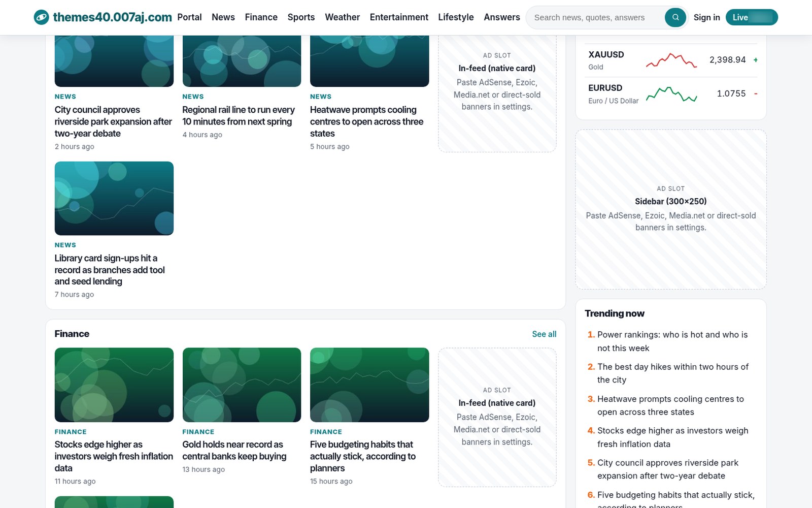Open the gold record article thumbnail
812x508 pixels.
(x=242, y=385)
